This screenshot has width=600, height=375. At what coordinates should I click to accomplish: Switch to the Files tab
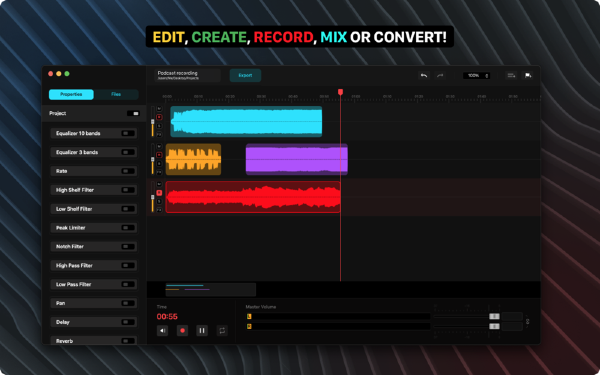116,94
